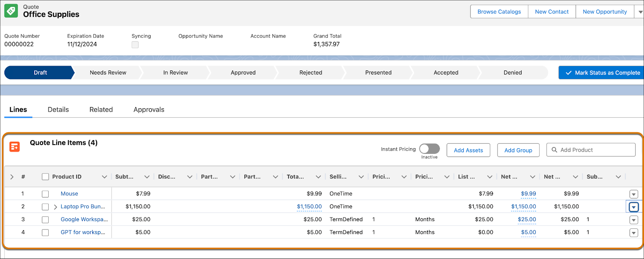Expand the Laptop Pro Bundle row

pos(56,207)
